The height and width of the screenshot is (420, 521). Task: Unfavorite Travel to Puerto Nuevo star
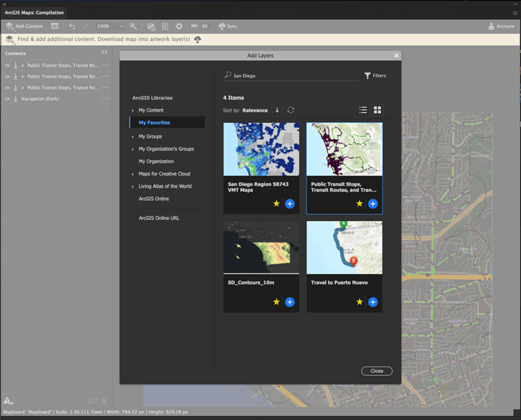359,302
